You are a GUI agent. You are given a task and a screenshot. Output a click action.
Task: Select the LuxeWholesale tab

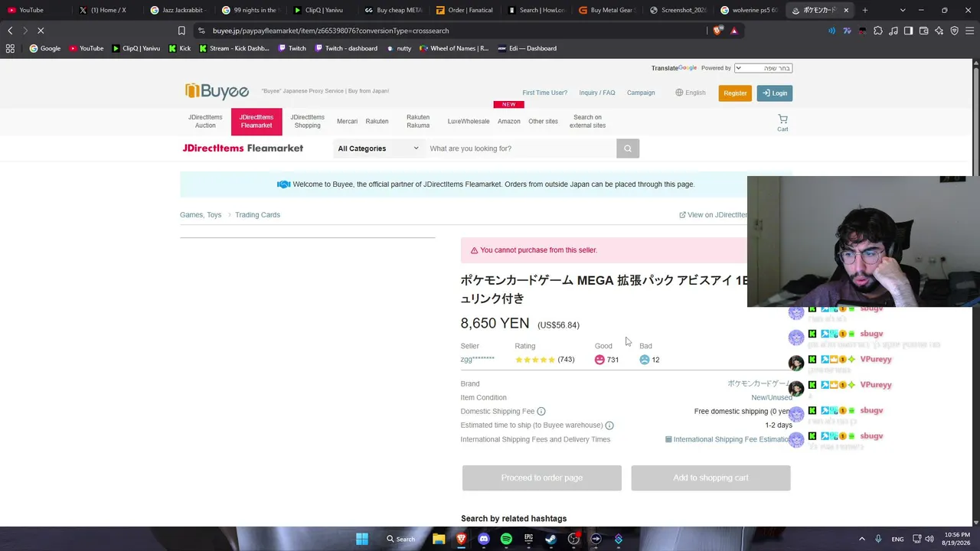click(469, 122)
